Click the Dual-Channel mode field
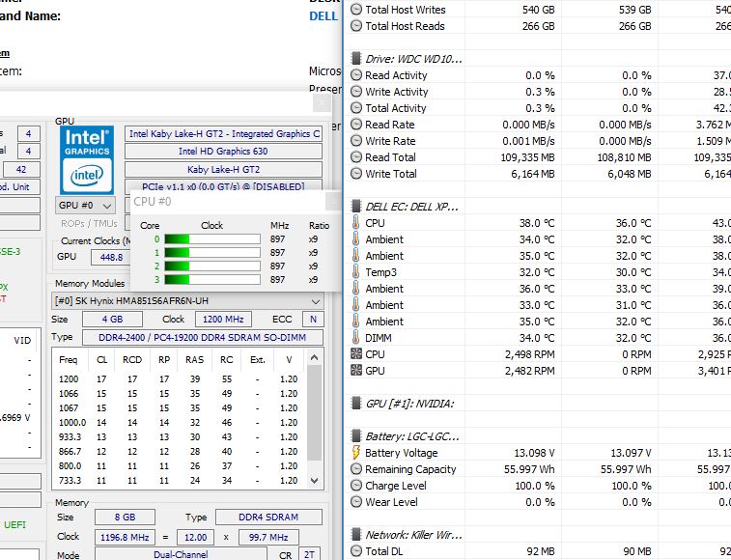This screenshot has width=731, height=560. coord(181,554)
